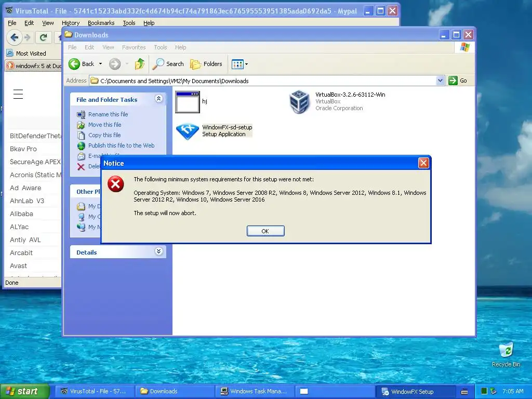532x399 pixels.
Task: Open the Bookmarks menu in Mypal browser
Action: 101,23
